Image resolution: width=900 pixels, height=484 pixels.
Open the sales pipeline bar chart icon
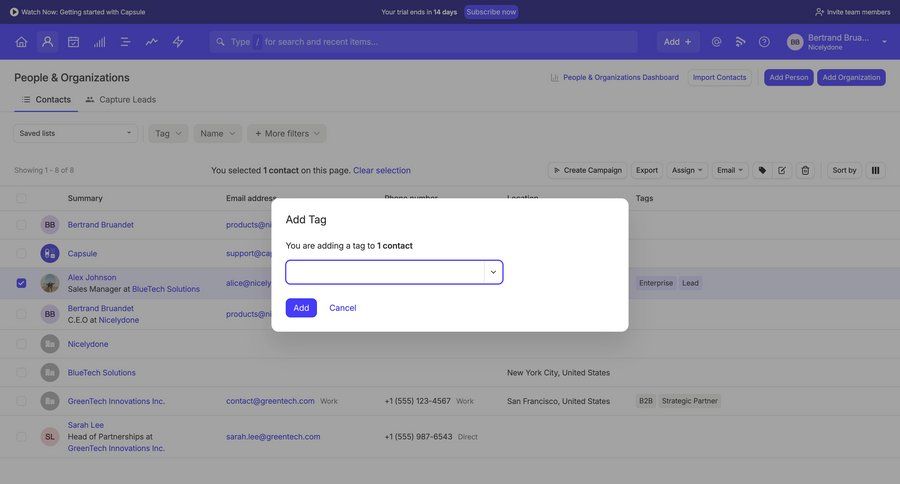tap(99, 42)
